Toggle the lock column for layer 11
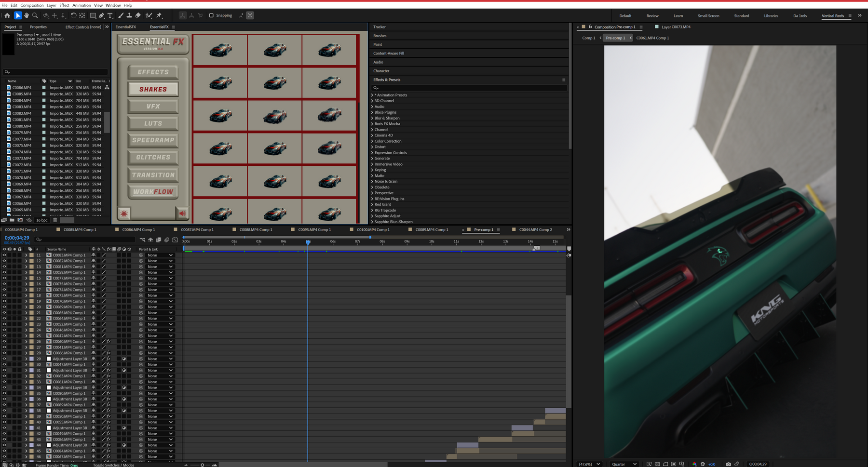 click(19, 255)
